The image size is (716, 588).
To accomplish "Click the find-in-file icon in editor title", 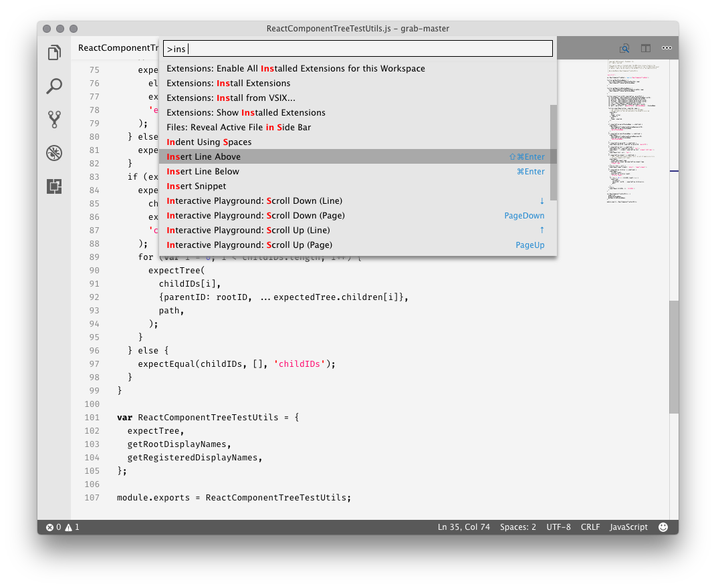I will pyautogui.click(x=624, y=48).
